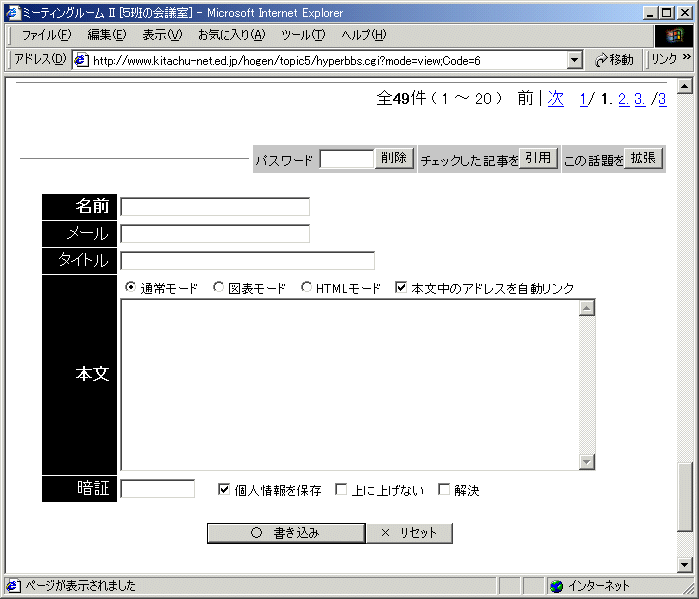
Task: Check the 解決 checkbox
Action: click(444, 489)
